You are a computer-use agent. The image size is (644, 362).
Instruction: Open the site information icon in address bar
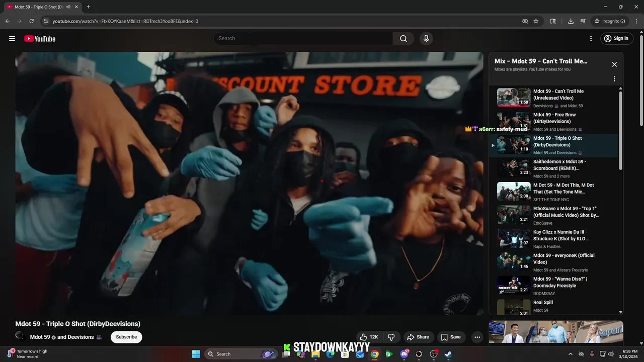pos(46,21)
